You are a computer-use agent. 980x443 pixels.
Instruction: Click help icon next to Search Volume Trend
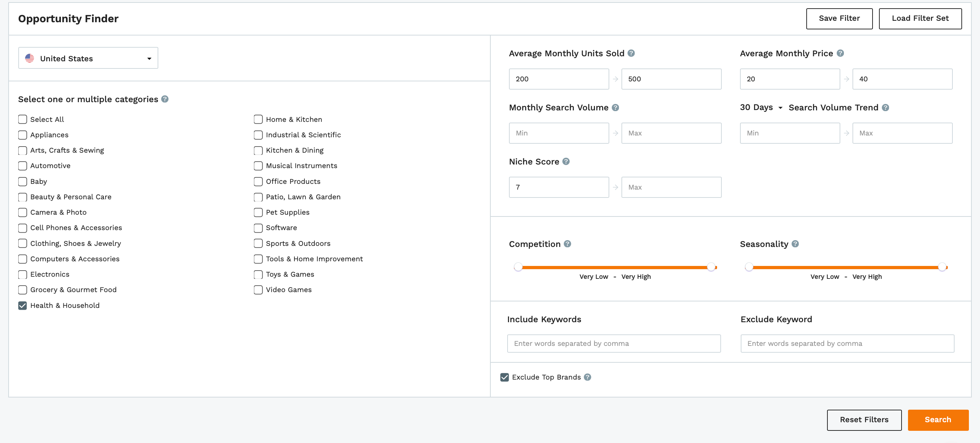(885, 108)
